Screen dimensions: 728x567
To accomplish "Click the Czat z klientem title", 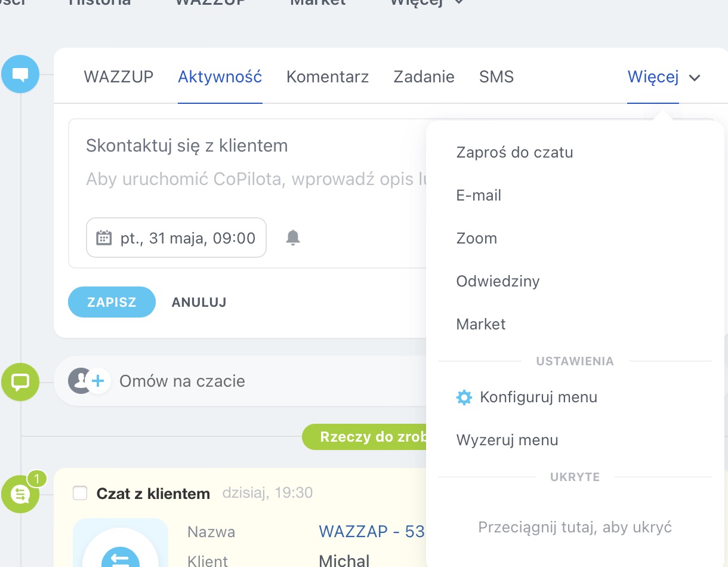I will click(153, 494).
